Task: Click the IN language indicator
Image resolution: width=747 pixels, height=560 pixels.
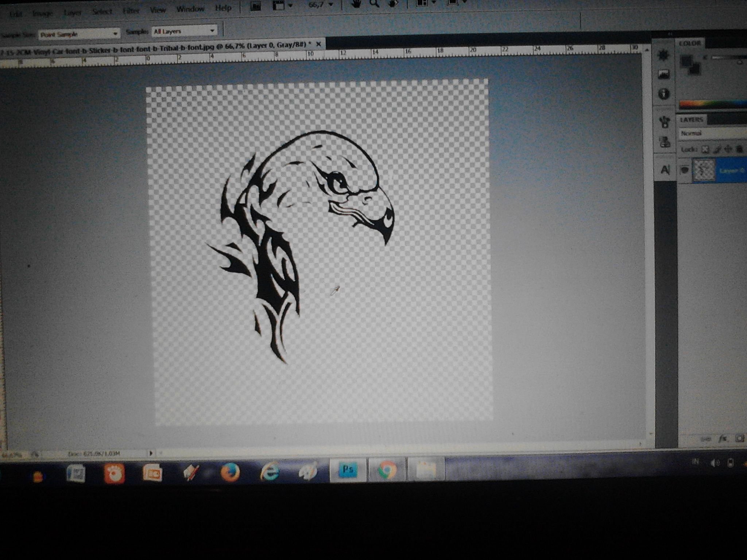Action: [695, 462]
